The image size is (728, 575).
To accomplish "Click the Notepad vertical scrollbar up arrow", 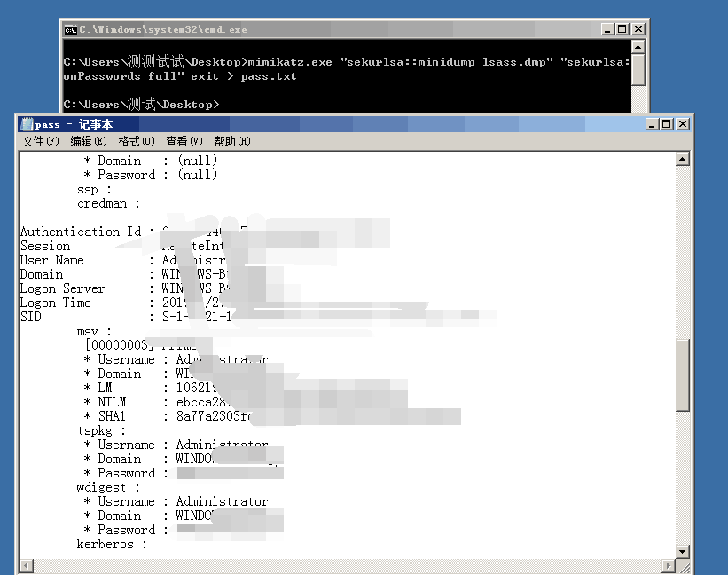I will [x=682, y=160].
